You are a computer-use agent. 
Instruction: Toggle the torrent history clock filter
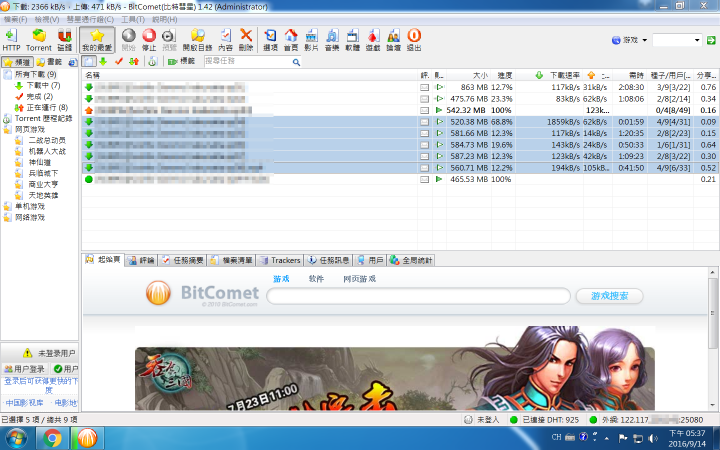tap(153, 61)
